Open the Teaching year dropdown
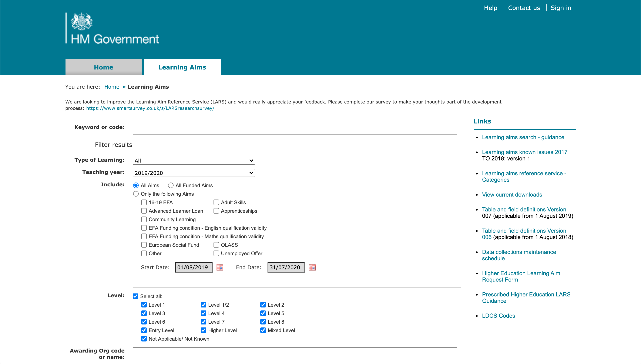This screenshot has width=641, height=364. point(194,173)
